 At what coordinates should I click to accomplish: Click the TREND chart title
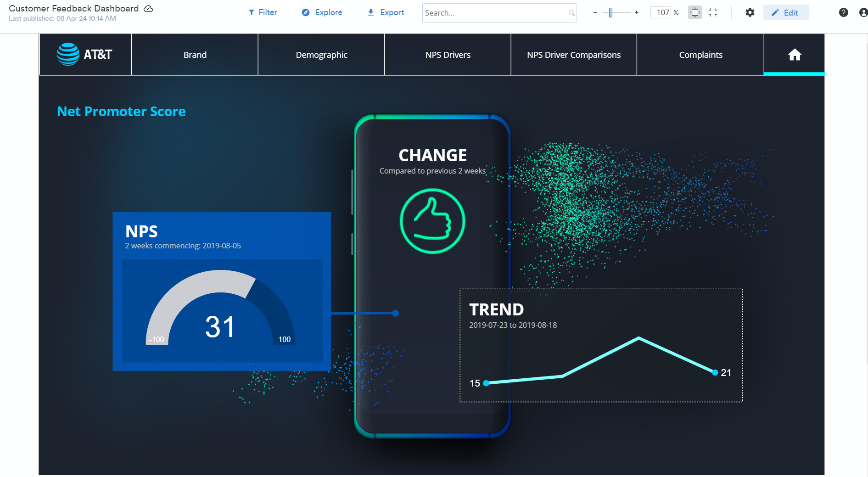(496, 309)
